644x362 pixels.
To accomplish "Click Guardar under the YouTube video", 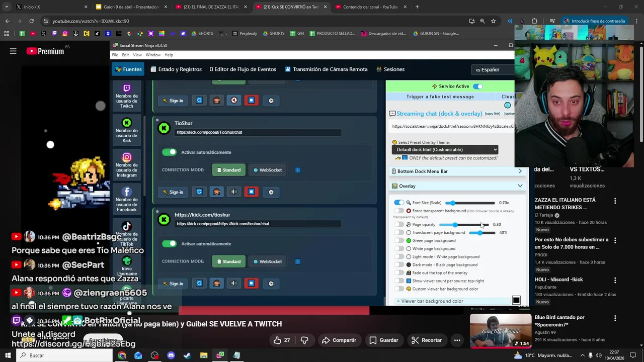I will (x=383, y=340).
